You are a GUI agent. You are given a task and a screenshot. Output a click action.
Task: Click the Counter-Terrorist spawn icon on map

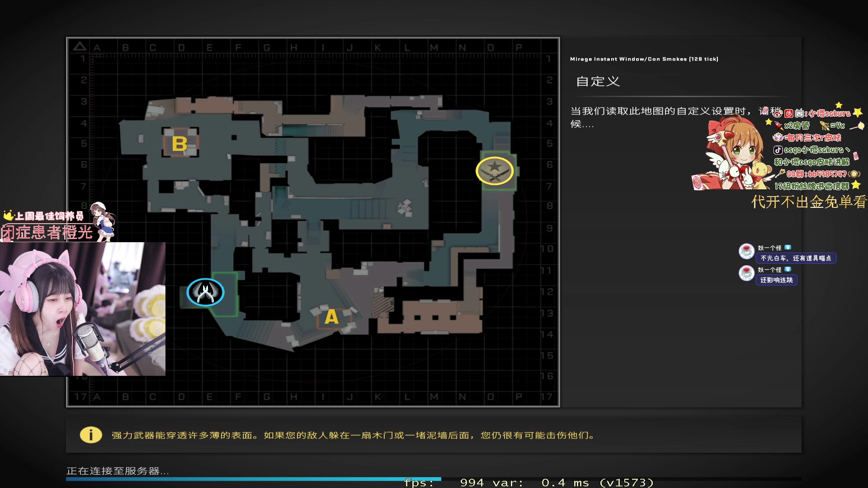pyautogui.click(x=205, y=292)
